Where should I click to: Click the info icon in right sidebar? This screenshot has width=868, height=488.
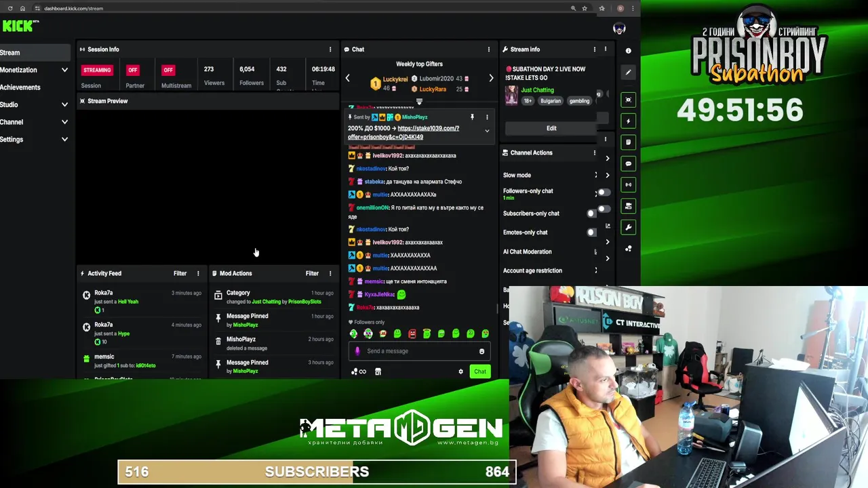pos(628,51)
